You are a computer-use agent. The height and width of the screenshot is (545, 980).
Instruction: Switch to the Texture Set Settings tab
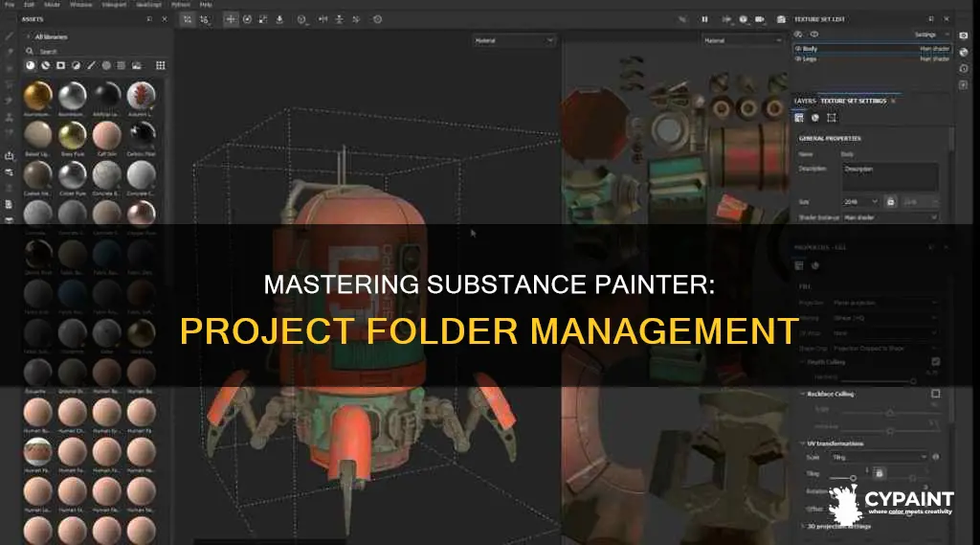click(853, 101)
